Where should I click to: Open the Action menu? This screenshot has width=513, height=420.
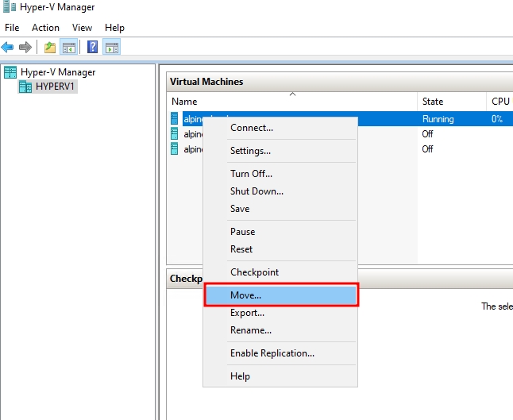(45, 28)
